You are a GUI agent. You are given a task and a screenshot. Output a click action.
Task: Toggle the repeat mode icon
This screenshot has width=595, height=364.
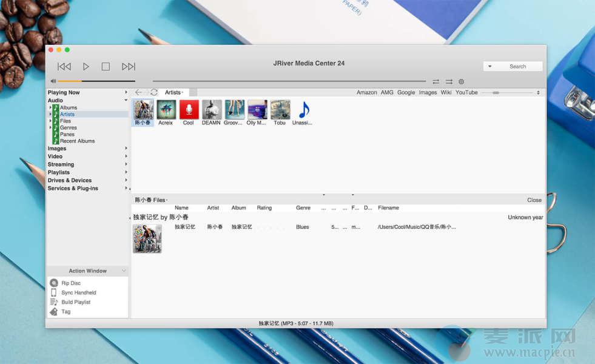(x=435, y=81)
